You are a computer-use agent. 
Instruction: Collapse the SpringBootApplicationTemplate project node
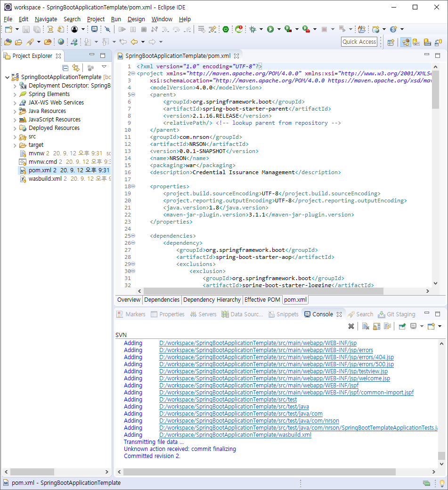click(7, 77)
